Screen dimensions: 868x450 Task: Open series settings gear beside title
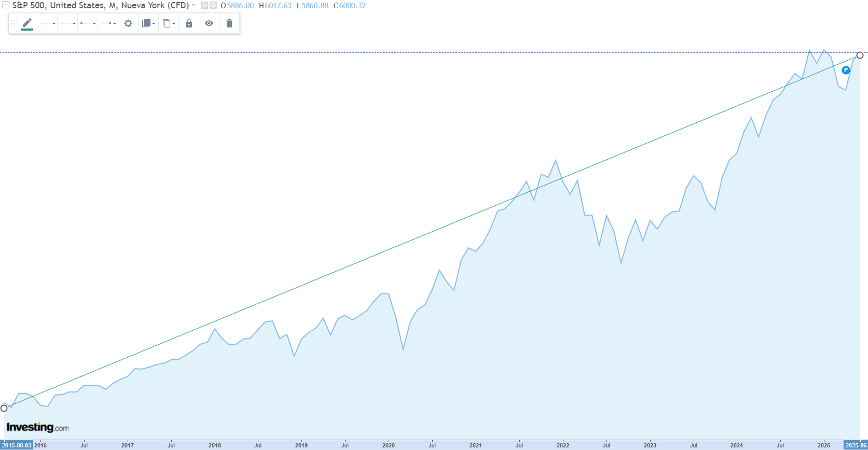(213, 6)
